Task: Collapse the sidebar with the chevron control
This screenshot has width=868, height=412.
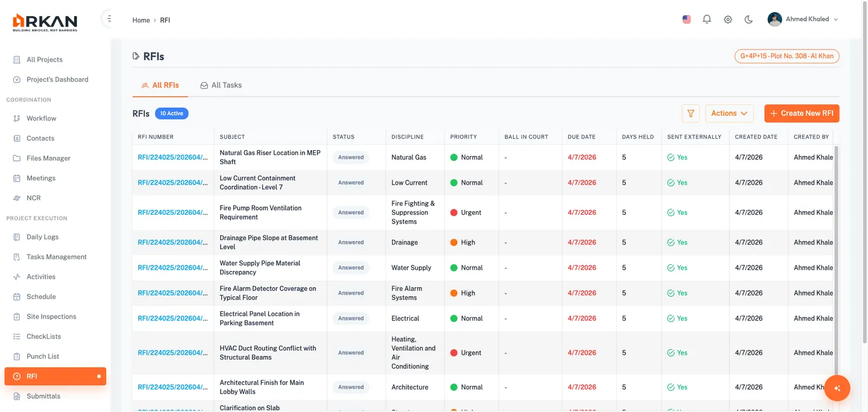Action: 107,17
